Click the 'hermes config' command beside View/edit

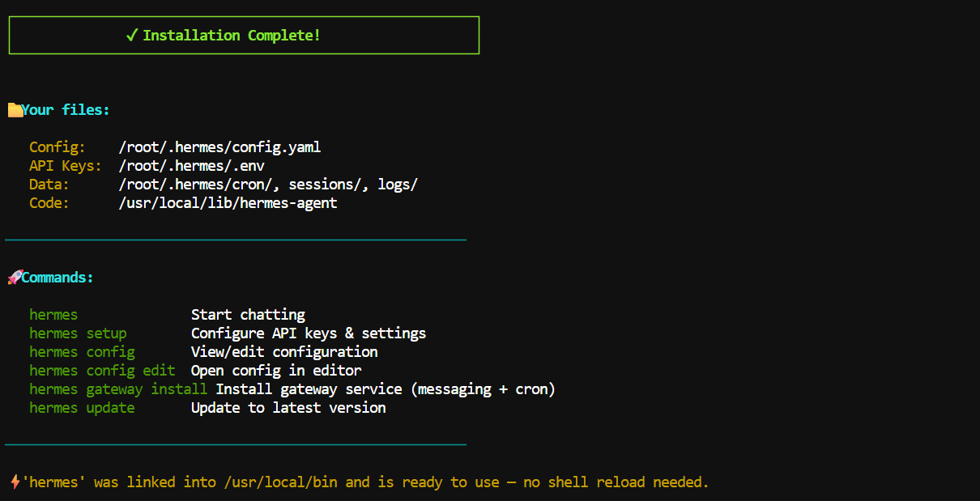tap(82, 352)
